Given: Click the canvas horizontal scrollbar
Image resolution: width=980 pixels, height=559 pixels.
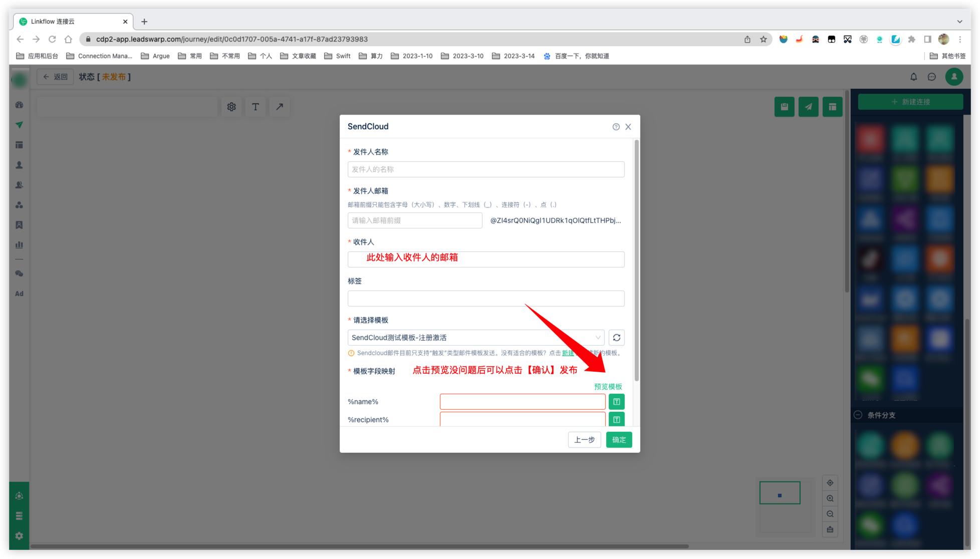Looking at the screenshot, I should (x=359, y=546).
